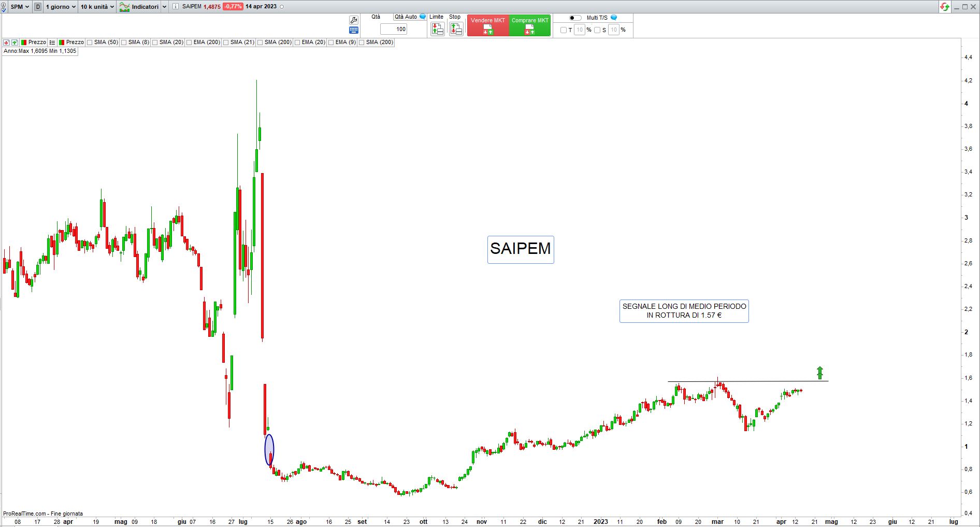The image size is (980, 527).
Task: Toggle the Multi T/S switch
Action: [x=575, y=18]
